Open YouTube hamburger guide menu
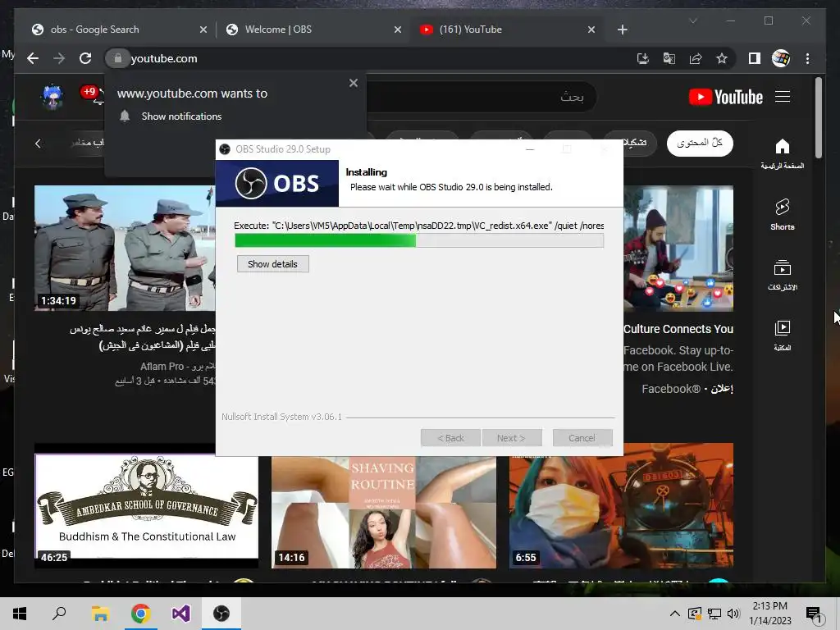 pyautogui.click(x=783, y=97)
